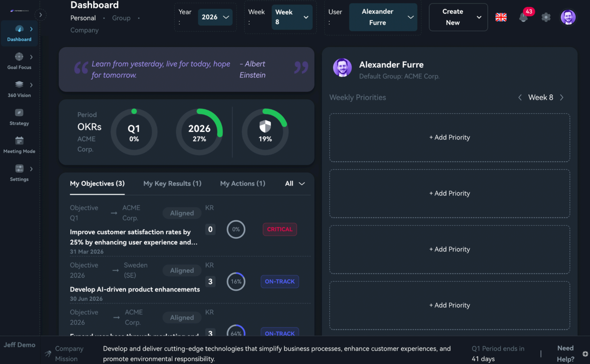Screen dimensions: 590x364
Task: Click the fourth Add Priority slot
Action: [449, 305]
